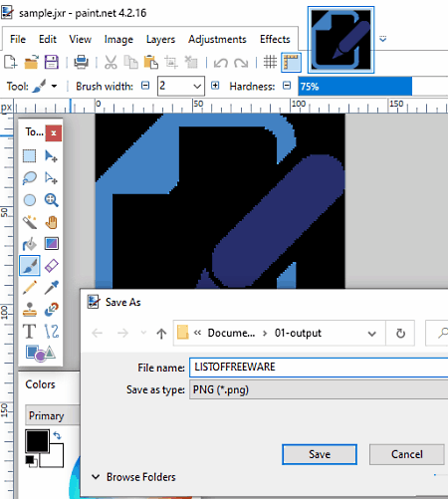Select the Ellipse Select tool
Viewport: 448px width, 499px height.
(x=30, y=200)
